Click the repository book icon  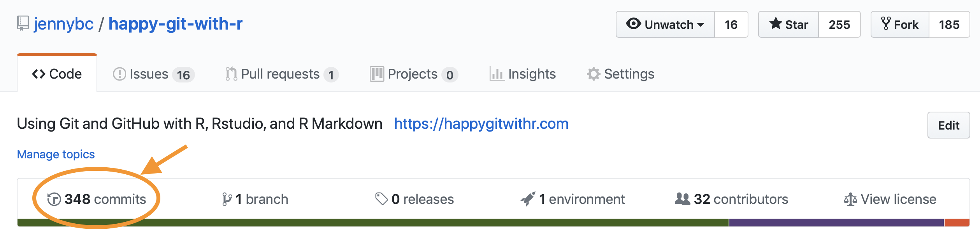tap(23, 23)
